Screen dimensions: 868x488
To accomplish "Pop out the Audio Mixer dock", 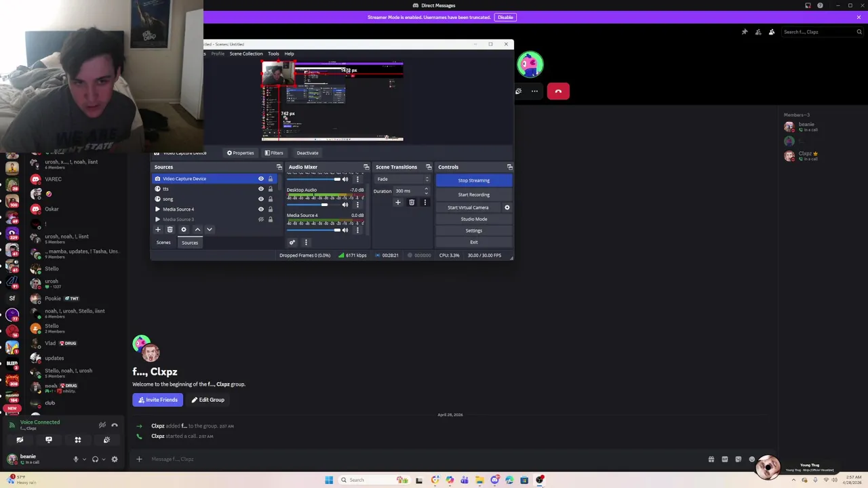I will click(x=366, y=167).
